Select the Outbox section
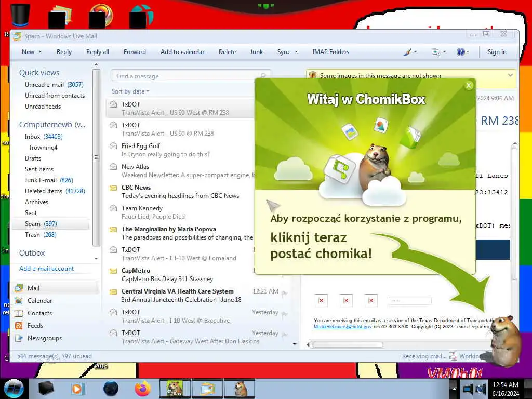This screenshot has width=532, height=399. coord(32,253)
